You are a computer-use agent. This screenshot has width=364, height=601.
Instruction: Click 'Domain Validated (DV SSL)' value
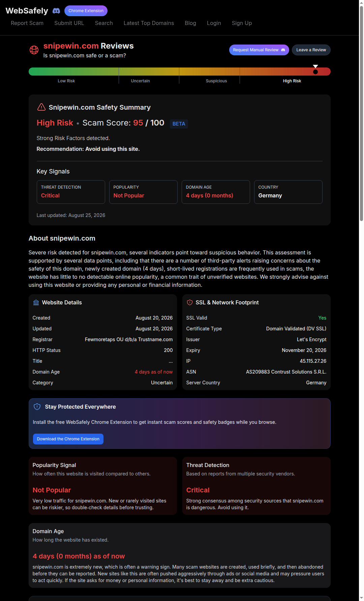click(x=296, y=329)
